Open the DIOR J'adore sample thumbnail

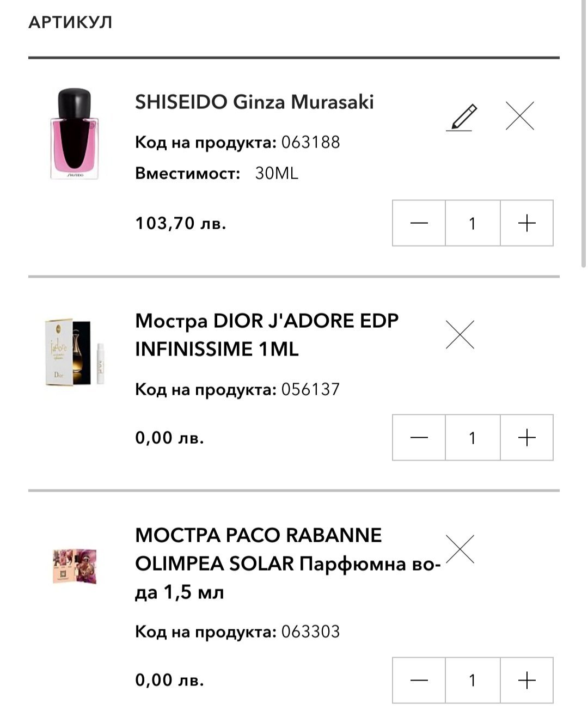tap(75, 352)
